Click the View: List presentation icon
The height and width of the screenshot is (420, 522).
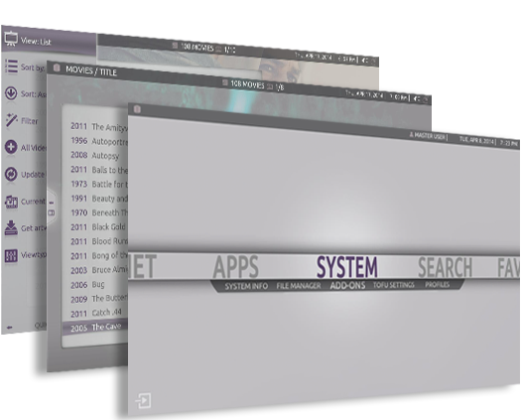(11, 39)
